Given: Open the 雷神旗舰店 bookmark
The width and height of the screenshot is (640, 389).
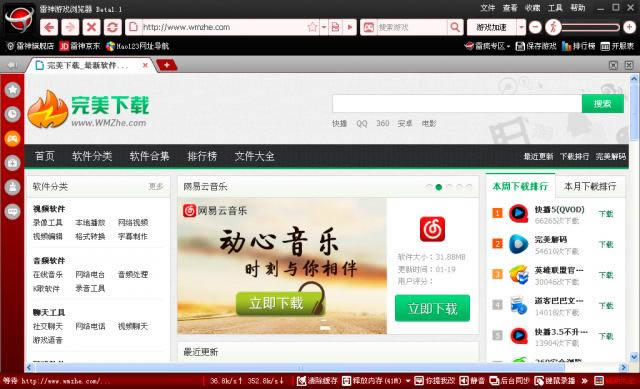Looking at the screenshot, I should tap(30, 46).
